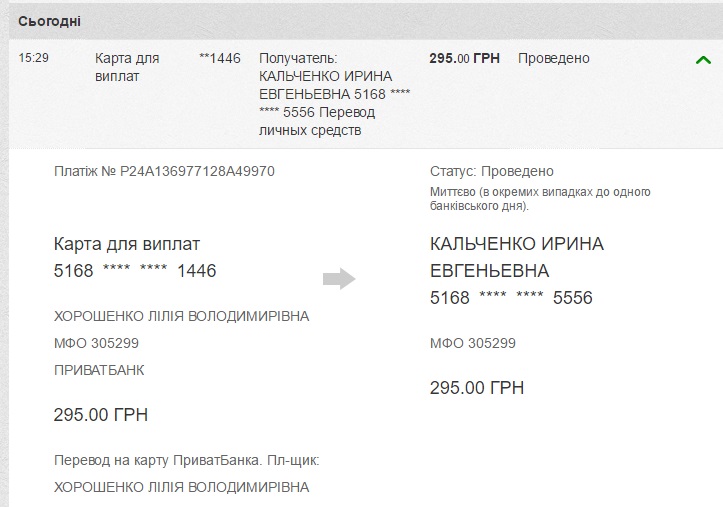The image size is (723, 507).
Task: Select the 15:29 transaction time
Action: (x=34, y=58)
